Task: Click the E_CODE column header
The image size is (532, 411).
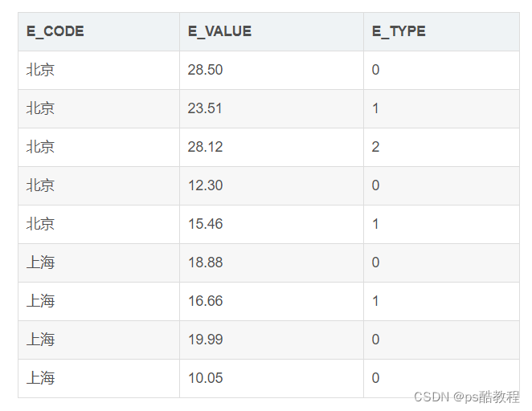Action: coord(55,31)
